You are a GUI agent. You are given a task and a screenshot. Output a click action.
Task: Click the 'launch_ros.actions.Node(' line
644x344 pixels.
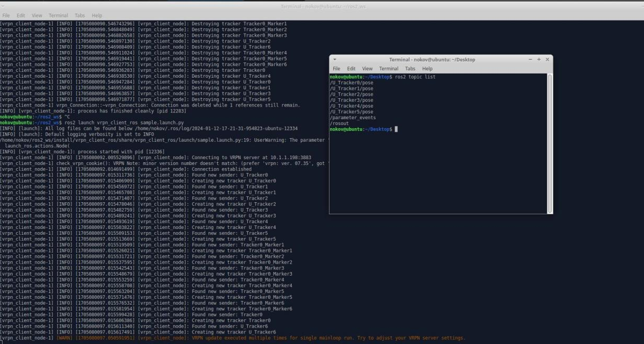[x=37, y=145]
